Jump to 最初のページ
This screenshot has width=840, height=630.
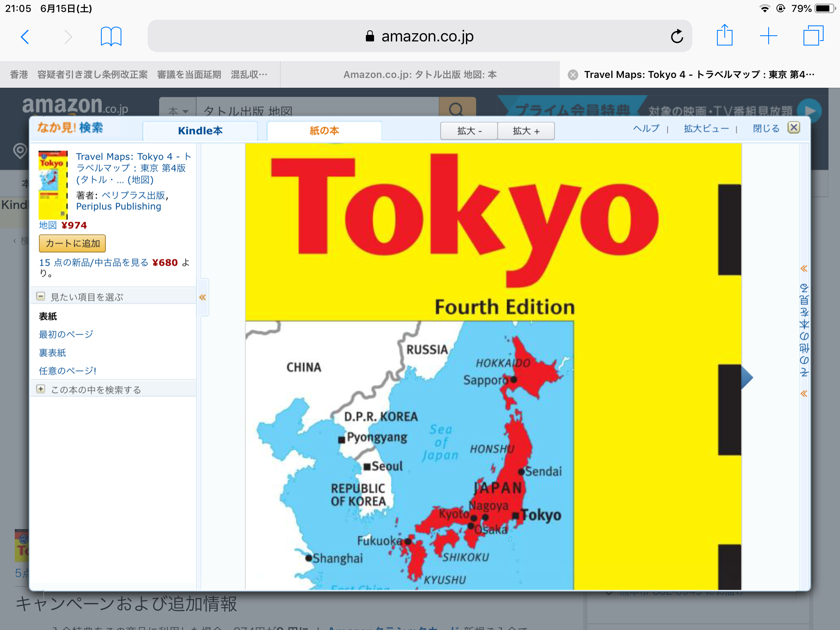click(x=66, y=334)
